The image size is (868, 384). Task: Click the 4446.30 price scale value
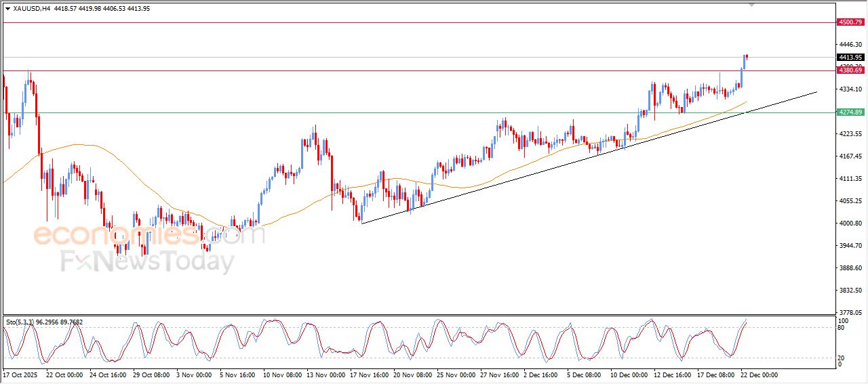849,44
